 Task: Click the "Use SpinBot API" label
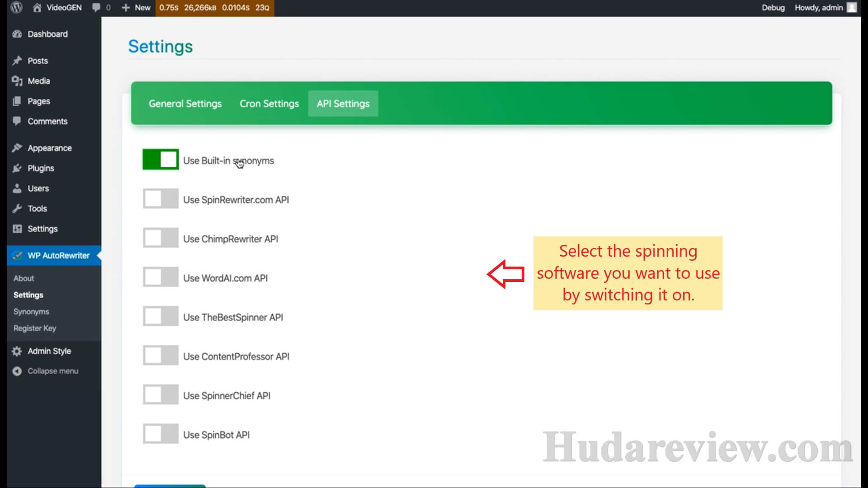click(216, 435)
